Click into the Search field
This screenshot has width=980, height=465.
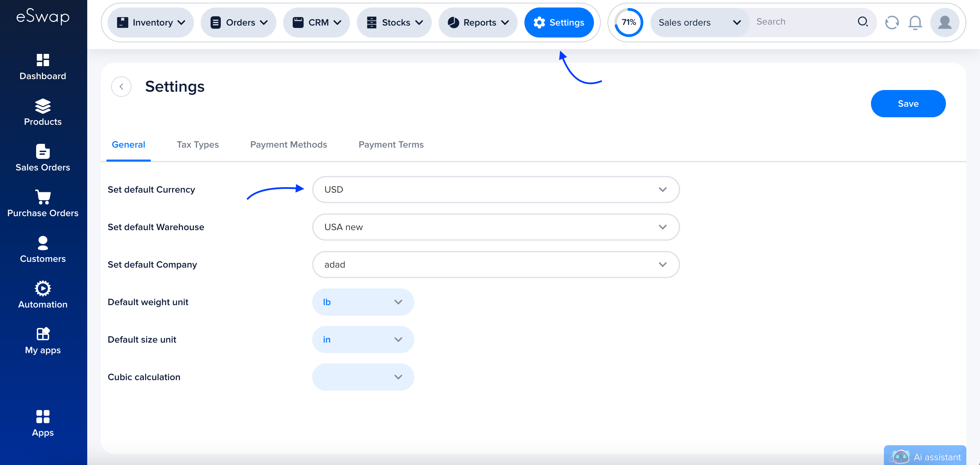[x=803, y=22]
